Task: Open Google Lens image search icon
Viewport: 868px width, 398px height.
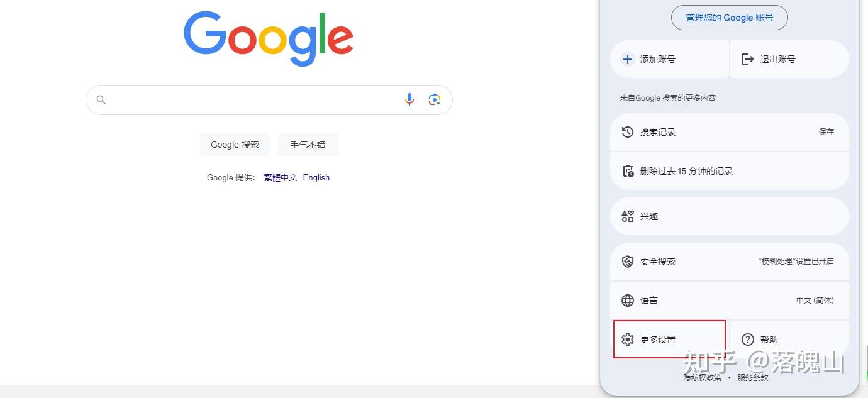Action: [435, 99]
